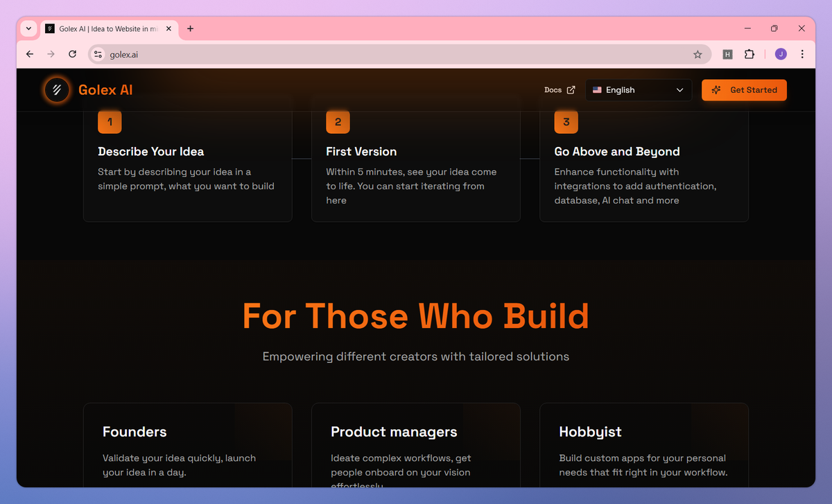Click the step 2 number badge
832x504 pixels.
click(338, 122)
